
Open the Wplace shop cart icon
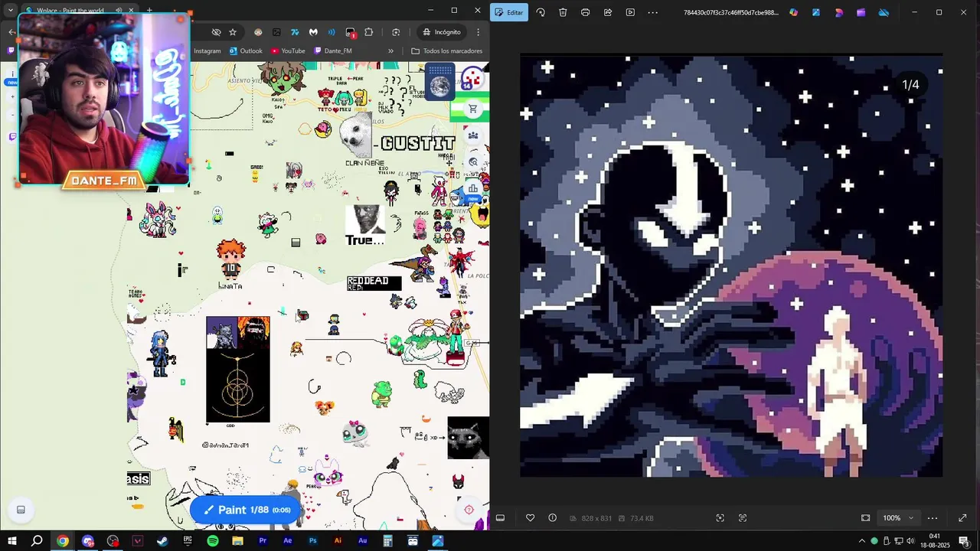[x=473, y=109]
